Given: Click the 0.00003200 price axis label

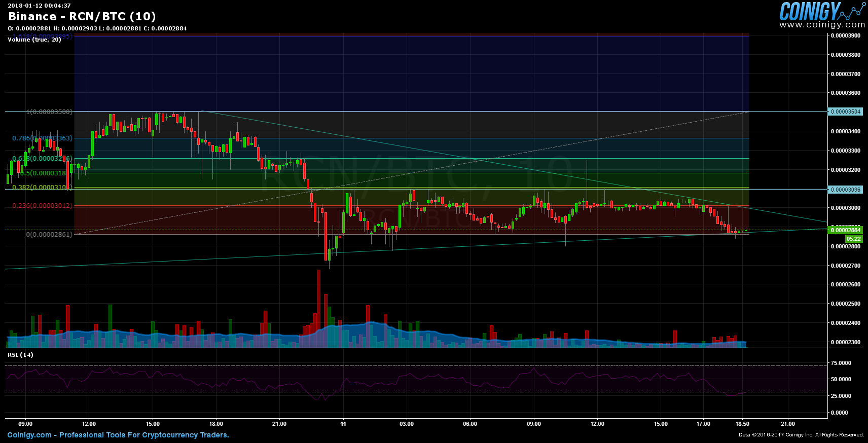Looking at the screenshot, I should 845,170.
